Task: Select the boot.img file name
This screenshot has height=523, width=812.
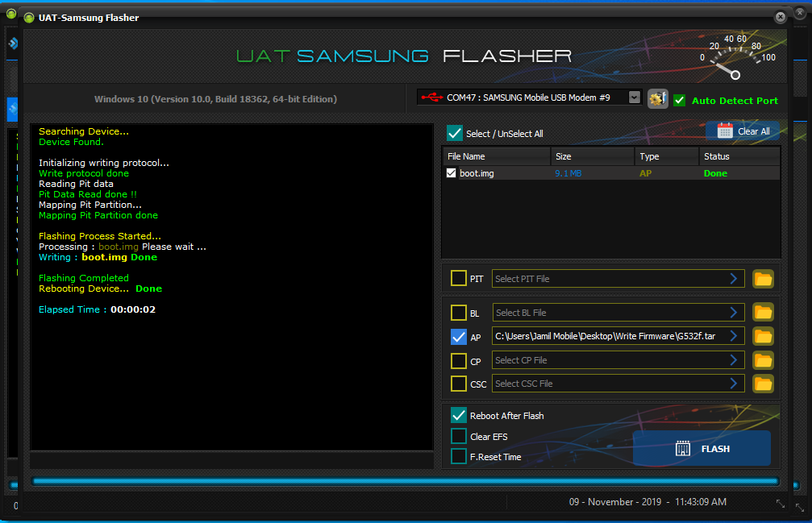Action: point(477,173)
